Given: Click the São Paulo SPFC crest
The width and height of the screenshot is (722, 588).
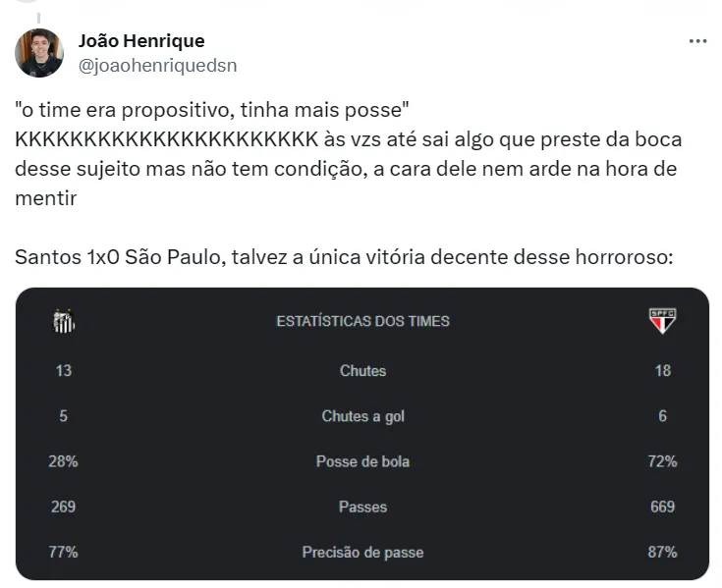Looking at the screenshot, I should (662, 320).
